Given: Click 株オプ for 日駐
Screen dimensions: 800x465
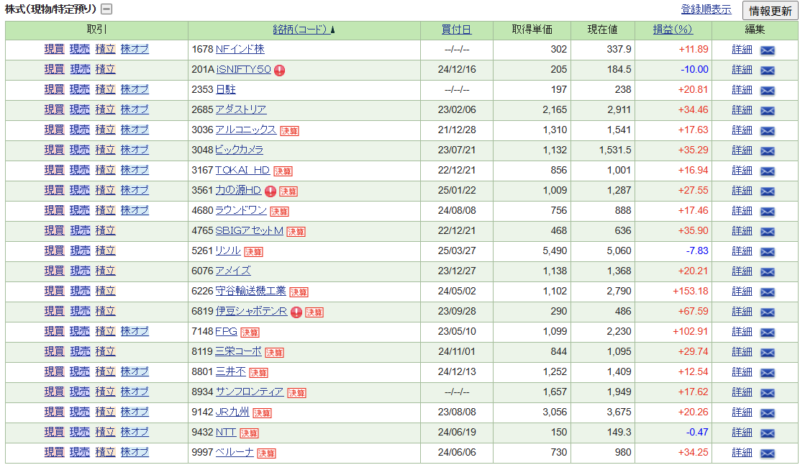Looking at the screenshot, I should coord(135,89).
